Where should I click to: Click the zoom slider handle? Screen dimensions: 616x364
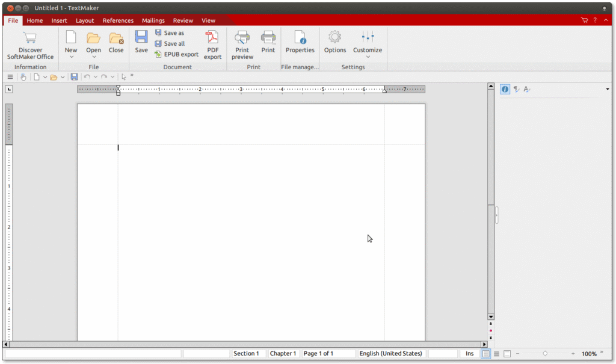[x=545, y=354]
